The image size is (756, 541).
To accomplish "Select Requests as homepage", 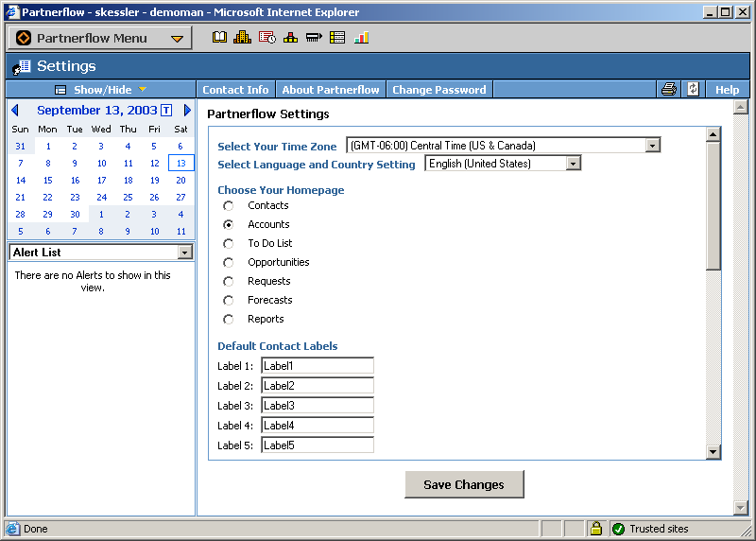I will point(228,281).
